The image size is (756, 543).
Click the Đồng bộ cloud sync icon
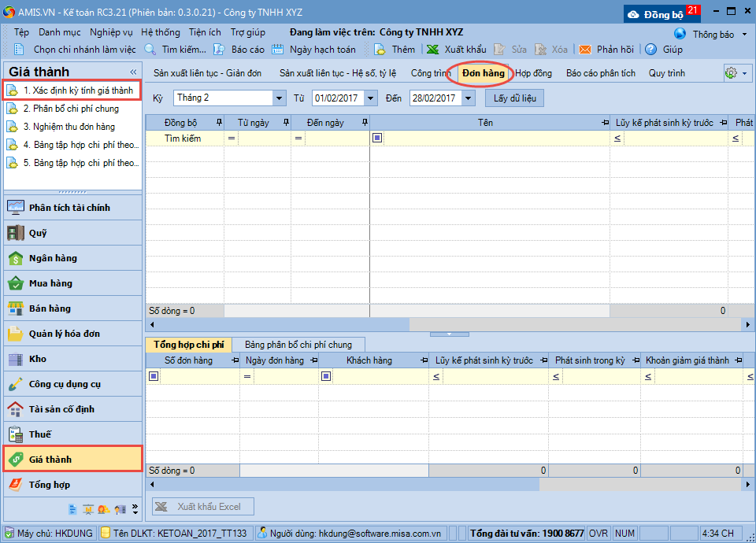tap(633, 15)
